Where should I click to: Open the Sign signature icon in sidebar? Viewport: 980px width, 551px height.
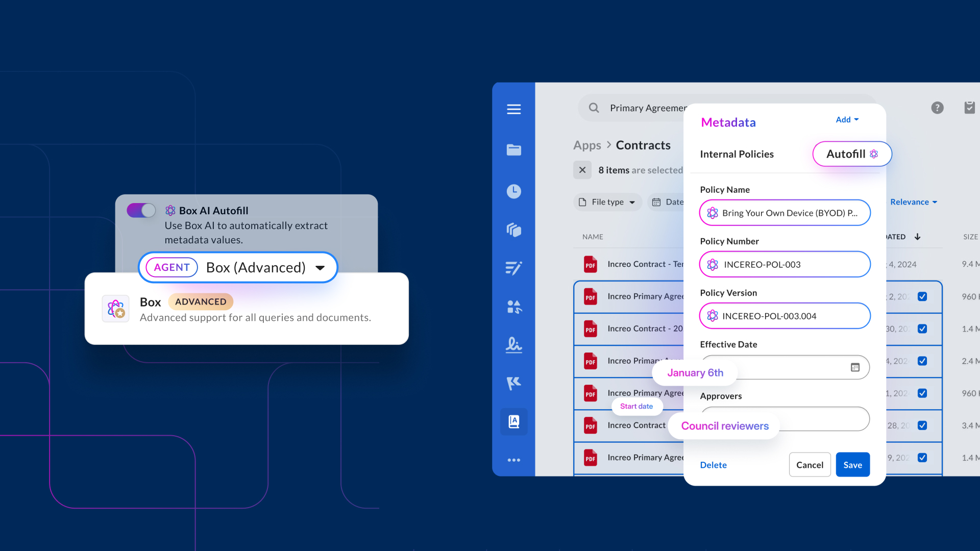[x=513, y=345]
